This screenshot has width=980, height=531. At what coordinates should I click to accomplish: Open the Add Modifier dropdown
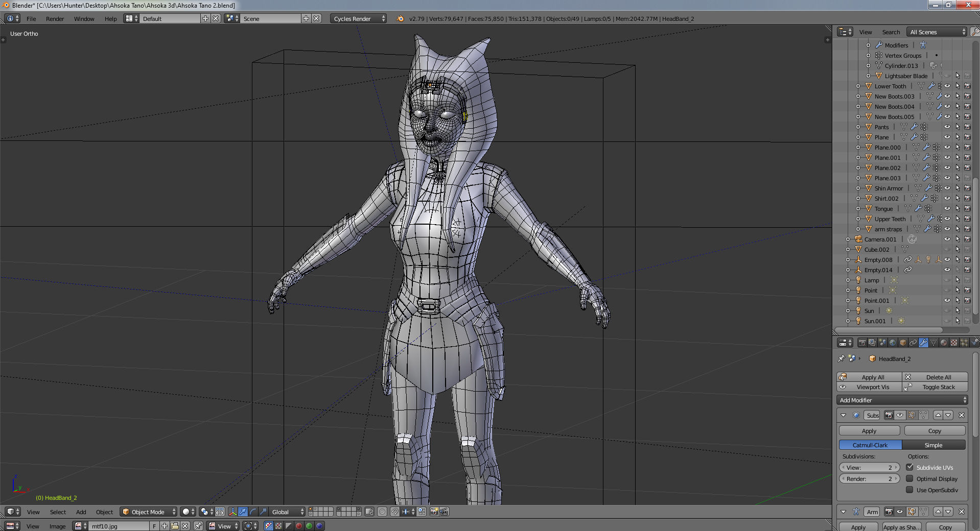click(902, 400)
